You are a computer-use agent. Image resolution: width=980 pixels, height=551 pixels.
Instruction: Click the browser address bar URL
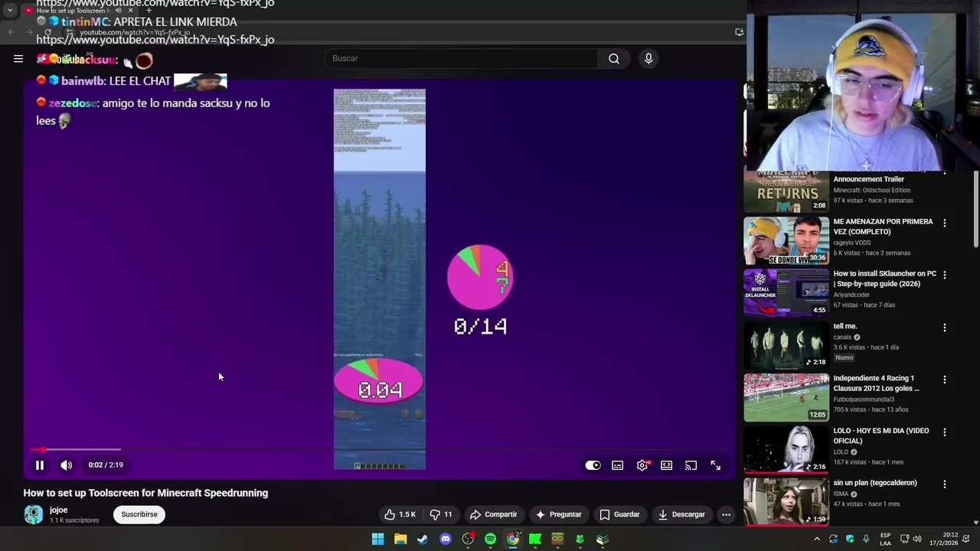pyautogui.click(x=135, y=32)
